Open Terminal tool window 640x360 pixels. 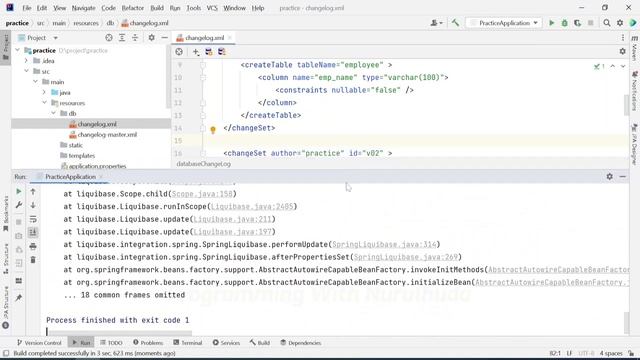click(x=188, y=343)
